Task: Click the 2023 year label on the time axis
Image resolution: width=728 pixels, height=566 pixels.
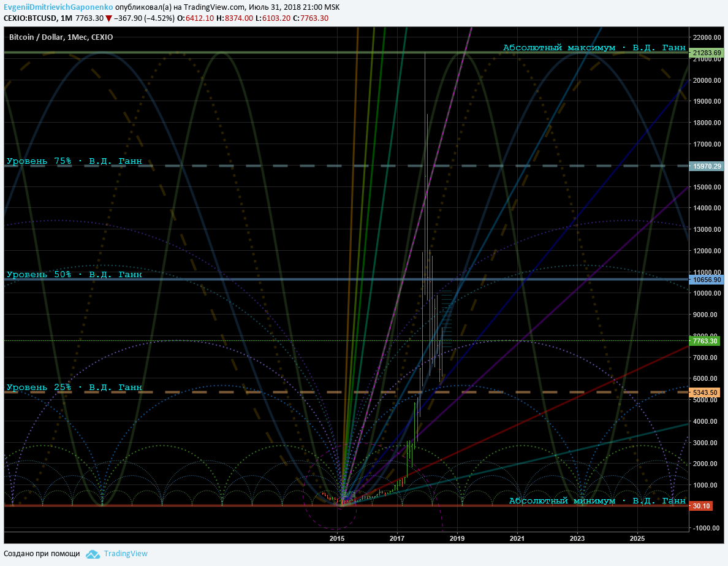Action: click(x=577, y=538)
